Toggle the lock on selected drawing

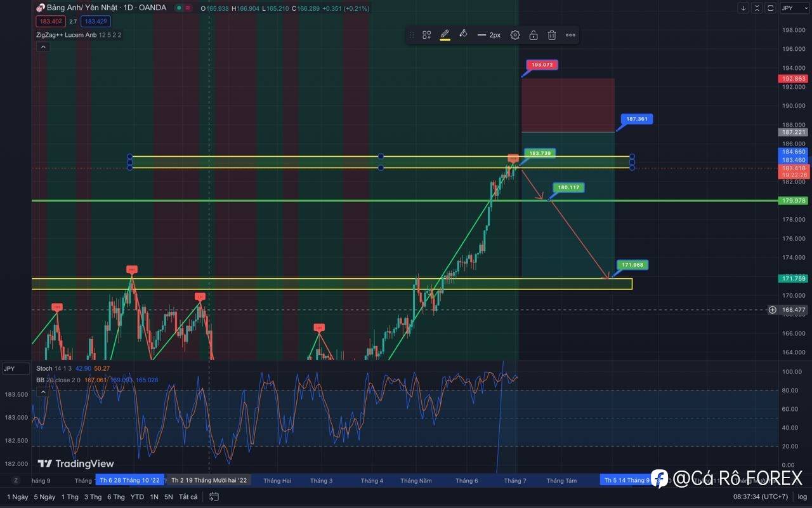[534, 35]
